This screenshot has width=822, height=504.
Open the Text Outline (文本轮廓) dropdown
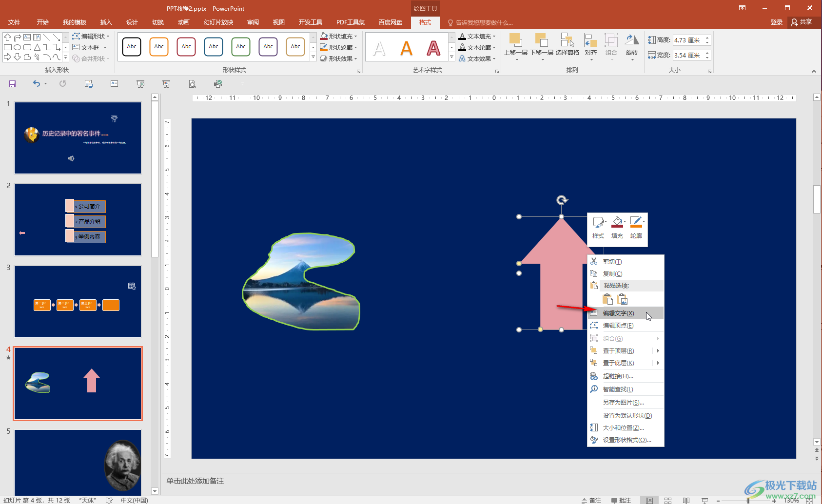[477, 47]
